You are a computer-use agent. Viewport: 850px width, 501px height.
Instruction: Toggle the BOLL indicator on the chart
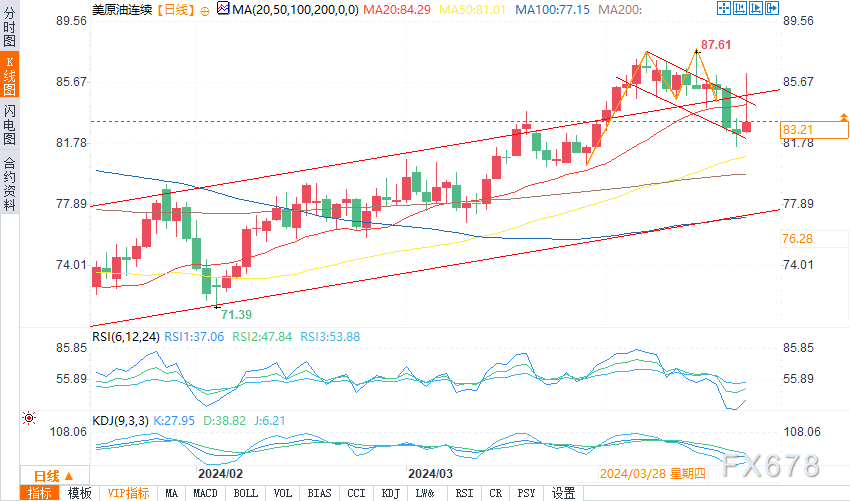244,493
